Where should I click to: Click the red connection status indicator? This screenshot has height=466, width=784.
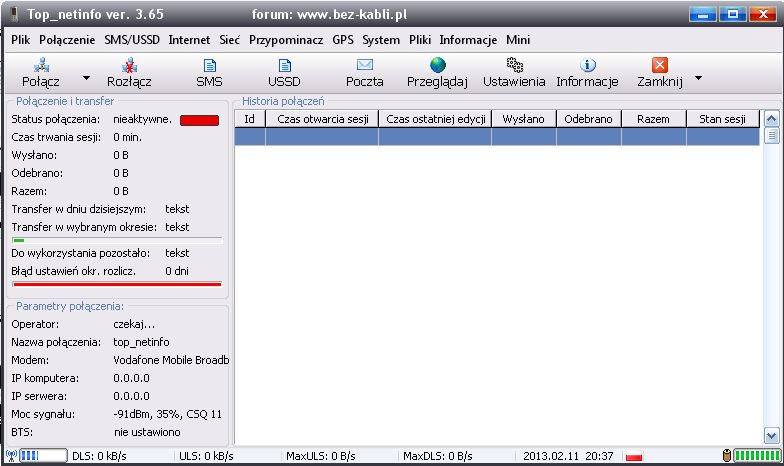(x=199, y=120)
